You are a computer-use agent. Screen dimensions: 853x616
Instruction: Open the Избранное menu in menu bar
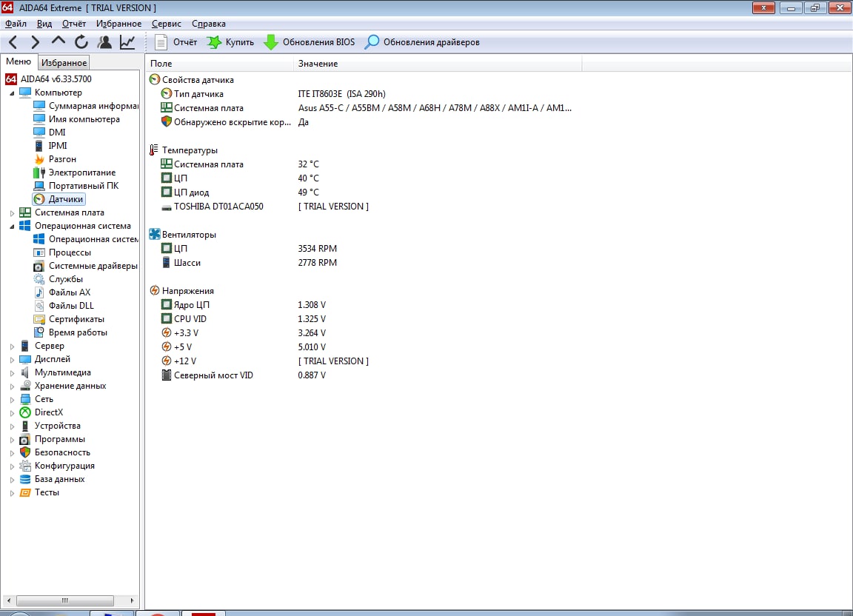point(118,24)
